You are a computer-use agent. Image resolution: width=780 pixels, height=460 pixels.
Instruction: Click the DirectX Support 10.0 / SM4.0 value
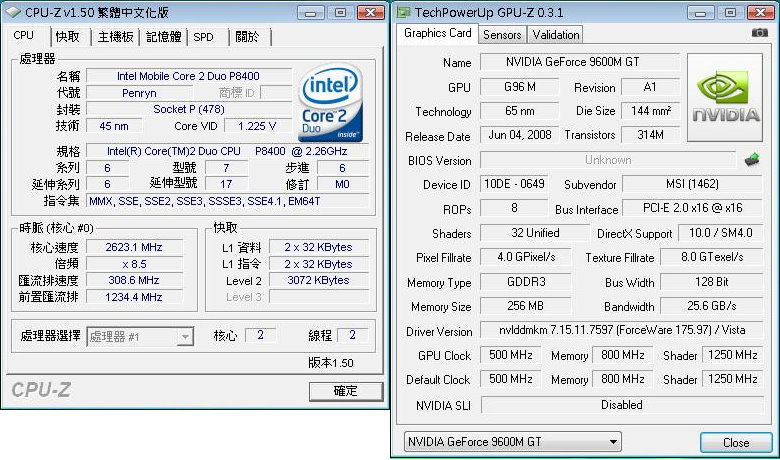tap(720, 233)
